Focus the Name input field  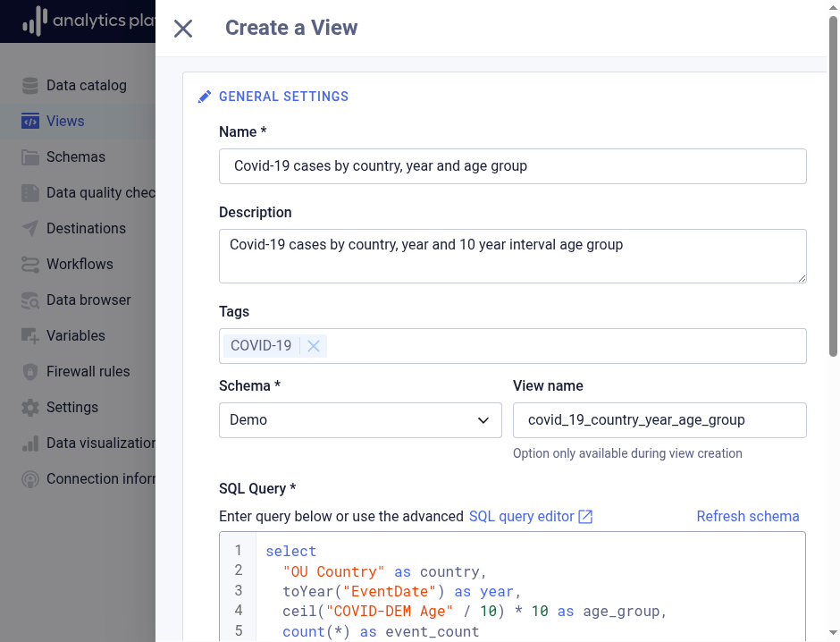[513, 166]
